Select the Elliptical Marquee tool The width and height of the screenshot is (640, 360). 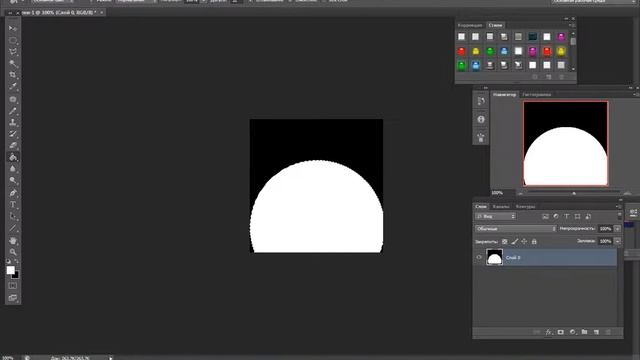coord(13,40)
